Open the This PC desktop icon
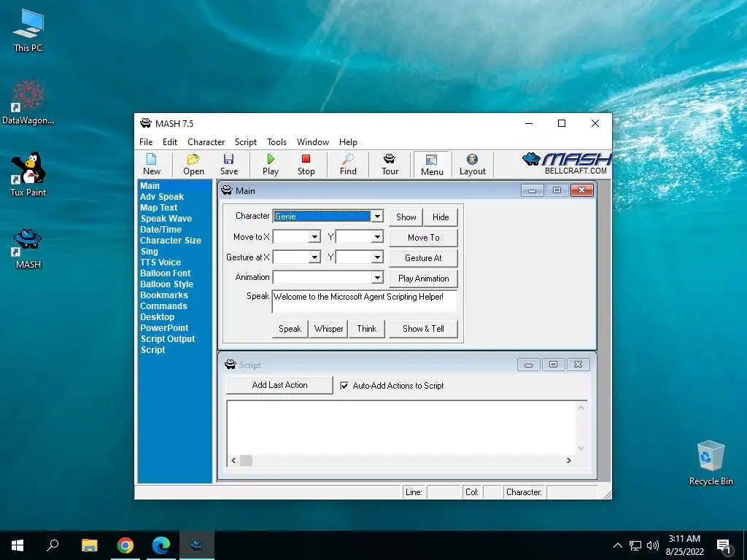Screen dimensions: 747x560 [28, 31]
